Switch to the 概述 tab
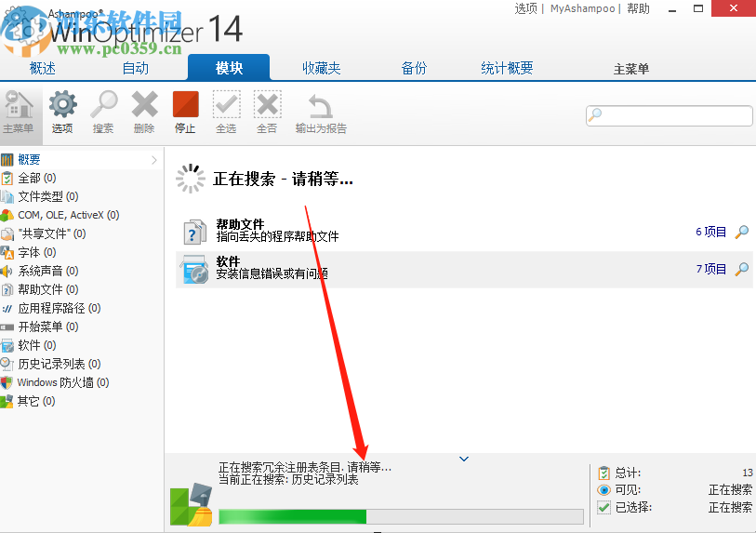The height and width of the screenshot is (533, 756). pos(43,68)
